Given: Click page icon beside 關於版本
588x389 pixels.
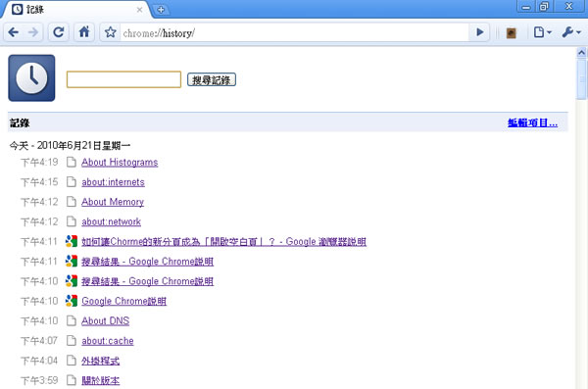Looking at the screenshot, I should coord(72,380).
